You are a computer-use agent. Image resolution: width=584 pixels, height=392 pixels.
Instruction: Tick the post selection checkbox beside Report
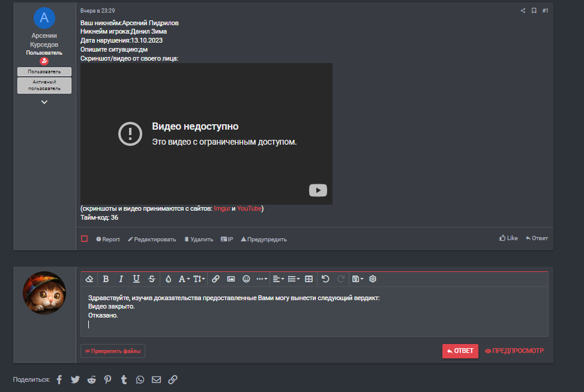(85, 239)
